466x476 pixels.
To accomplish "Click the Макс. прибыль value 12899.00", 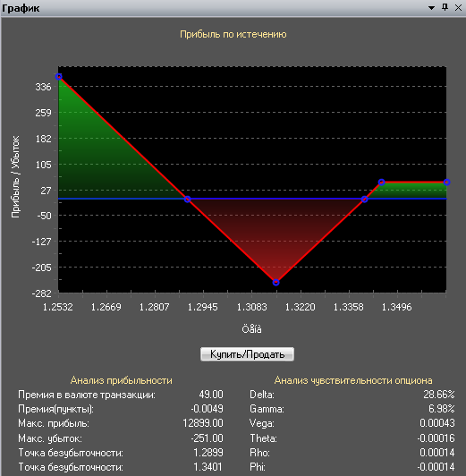I will (x=203, y=423).
